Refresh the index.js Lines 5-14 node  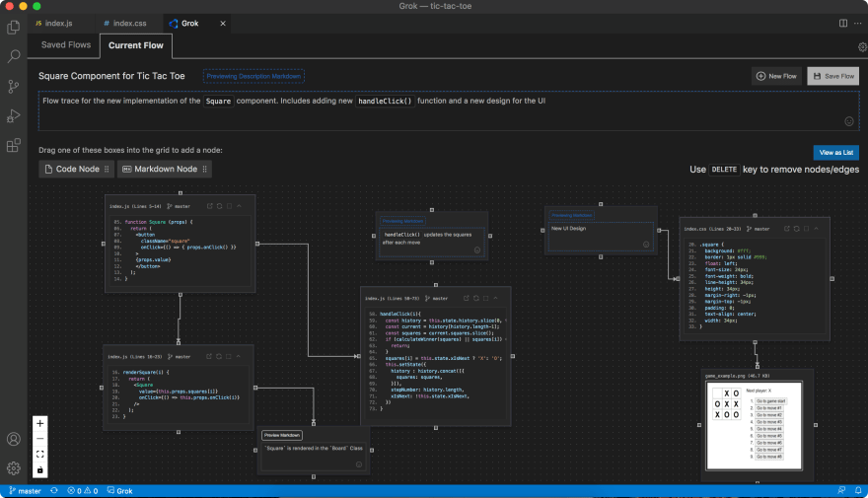click(x=220, y=206)
